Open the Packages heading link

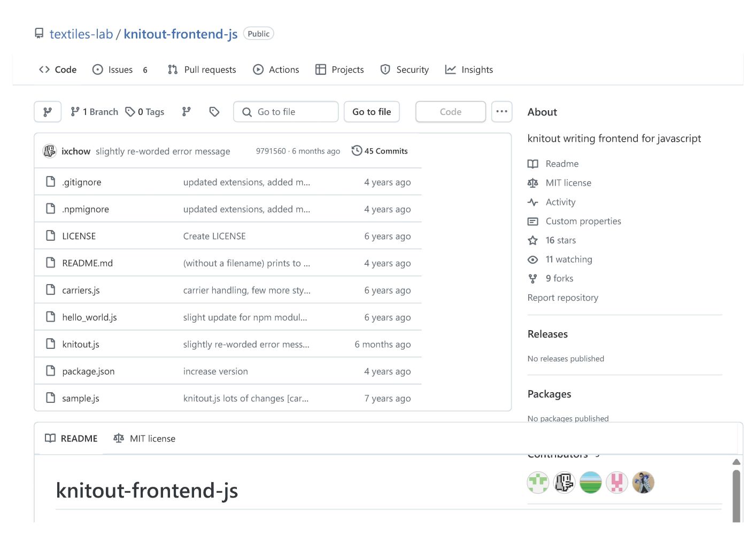click(x=549, y=394)
